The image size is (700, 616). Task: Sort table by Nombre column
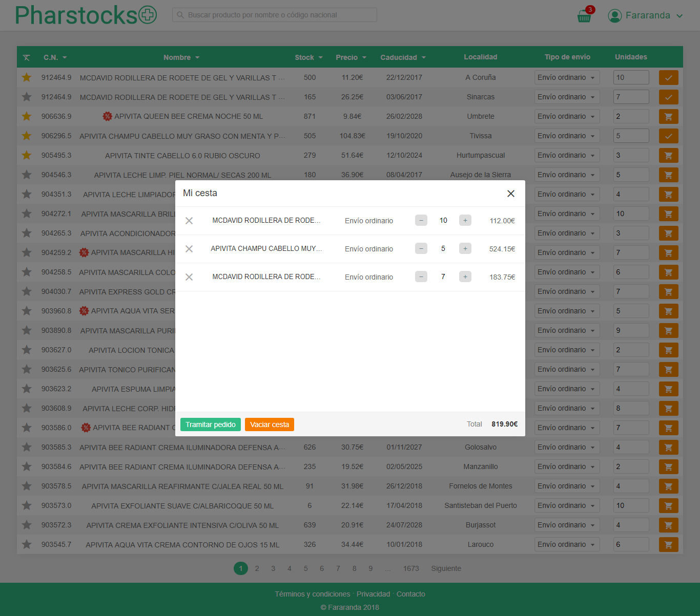pos(181,57)
